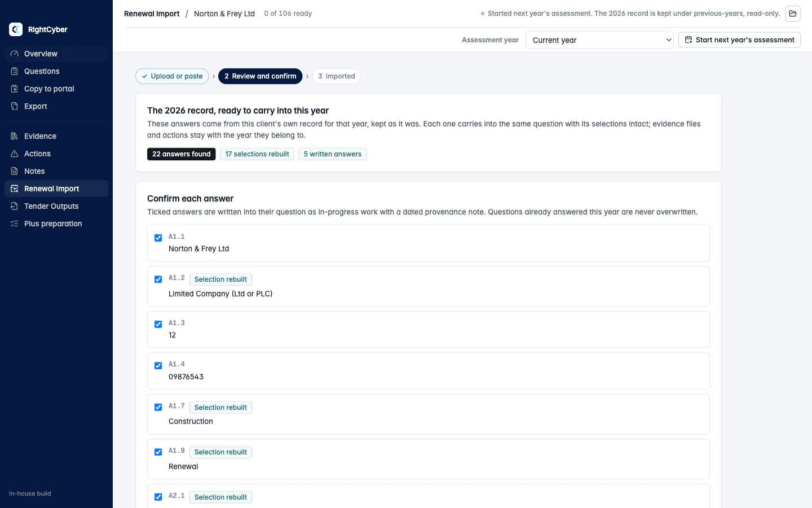Click the 0 of 106 ready text
812x508 pixels.
pyautogui.click(x=288, y=14)
